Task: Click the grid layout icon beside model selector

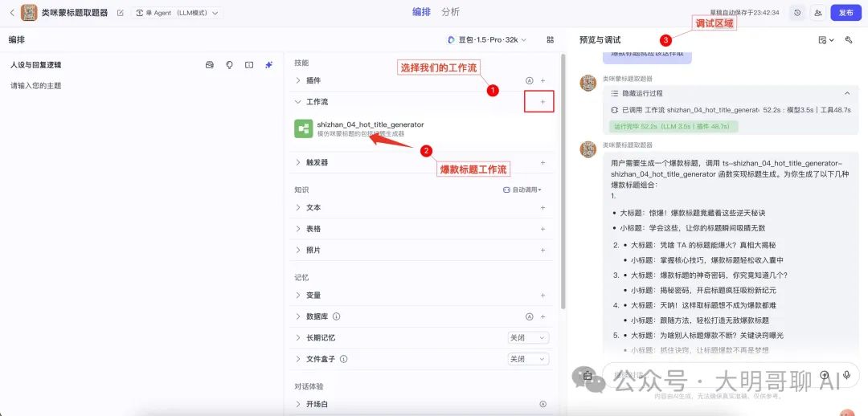Action: click(551, 40)
